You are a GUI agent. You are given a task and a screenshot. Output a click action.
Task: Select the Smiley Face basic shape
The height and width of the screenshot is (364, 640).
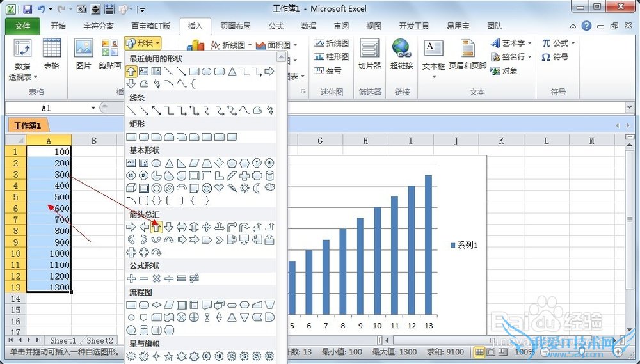(207, 188)
